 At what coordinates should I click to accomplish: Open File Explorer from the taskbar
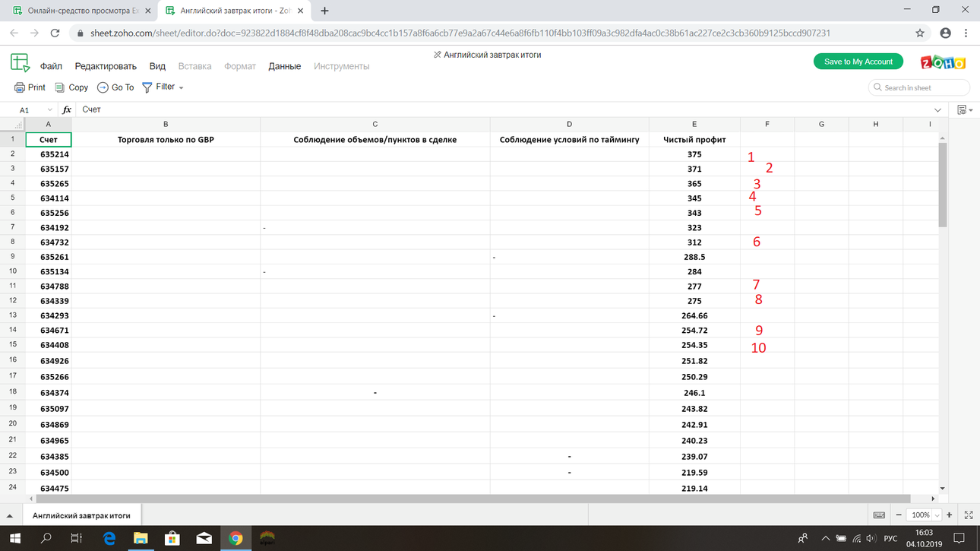pyautogui.click(x=141, y=538)
